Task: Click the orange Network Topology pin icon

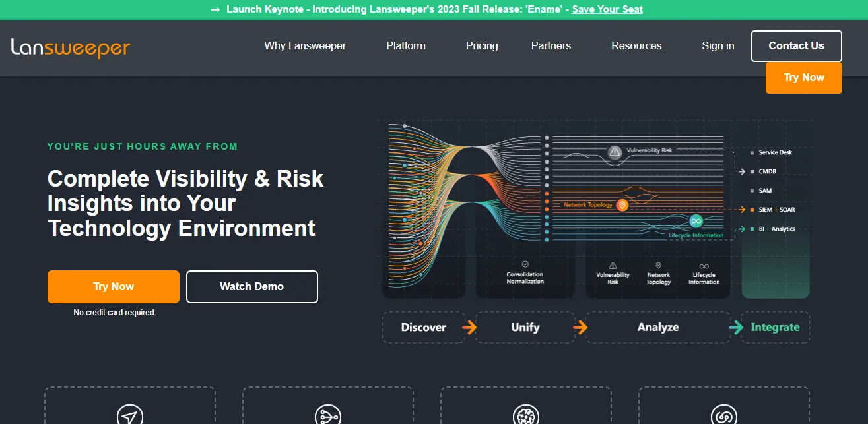Action: tap(622, 206)
